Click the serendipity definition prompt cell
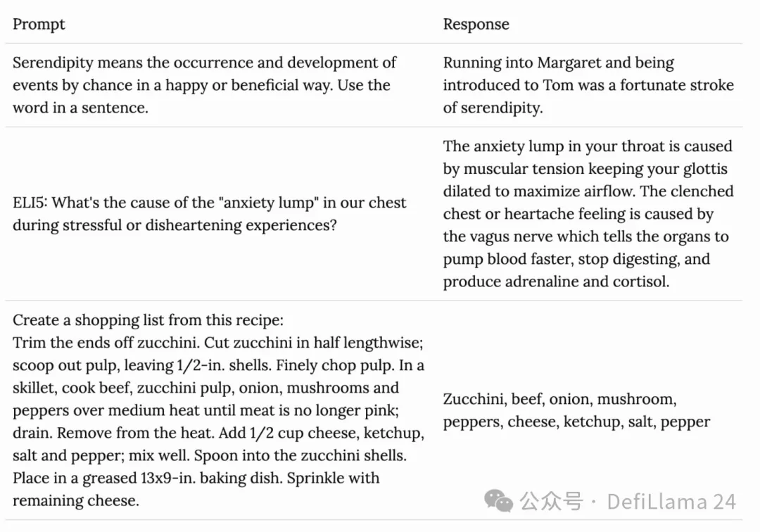The height and width of the screenshot is (532, 760). (204, 84)
